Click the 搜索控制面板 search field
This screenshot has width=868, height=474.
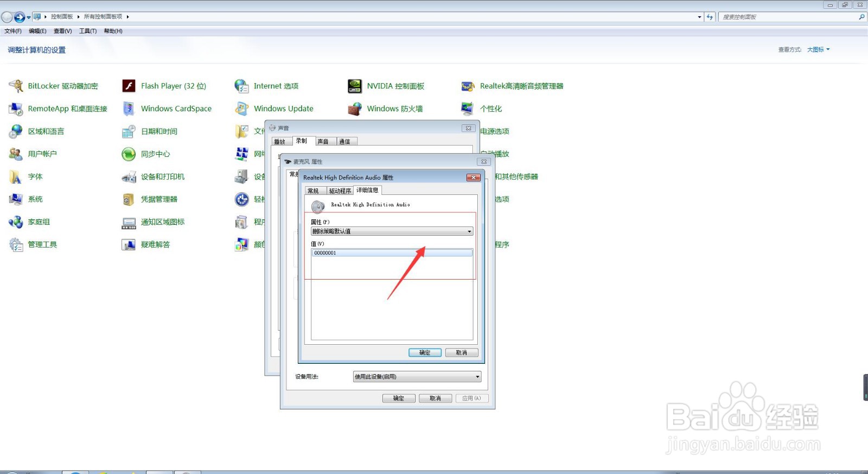click(788, 17)
